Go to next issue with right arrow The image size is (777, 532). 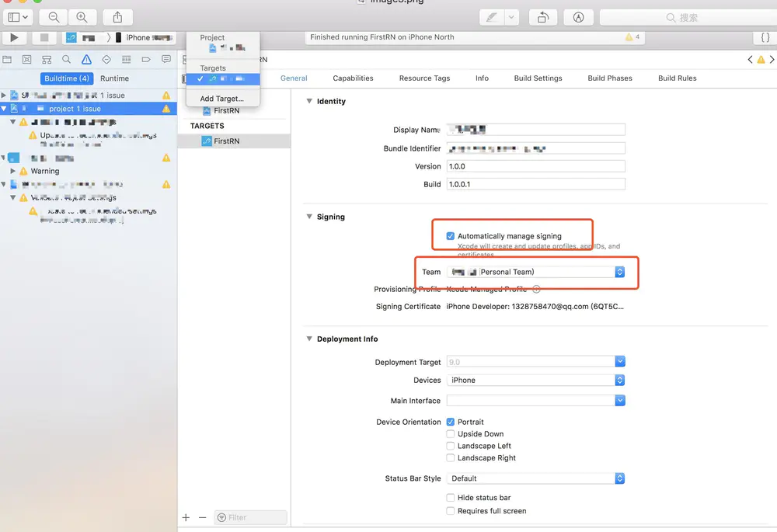coord(772,60)
